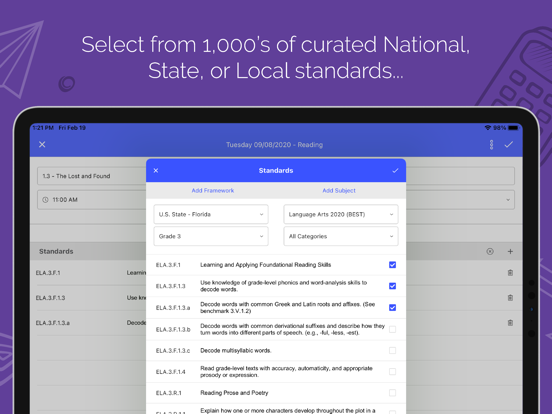
Task: Check the ELA.3.F.1.3.c Decode multisyllabic words checkbox
Action: coord(393,351)
